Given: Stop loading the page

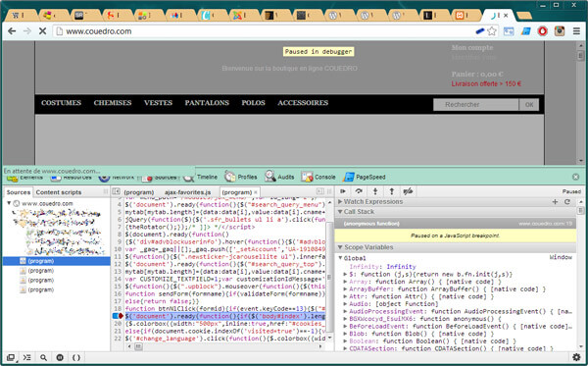Looking at the screenshot, I should [x=42, y=31].
